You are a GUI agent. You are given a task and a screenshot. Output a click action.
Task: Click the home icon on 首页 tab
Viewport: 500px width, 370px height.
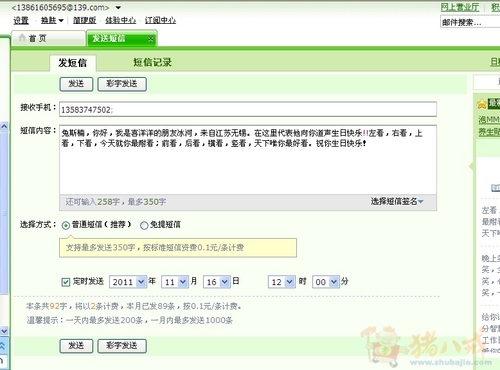click(22, 38)
